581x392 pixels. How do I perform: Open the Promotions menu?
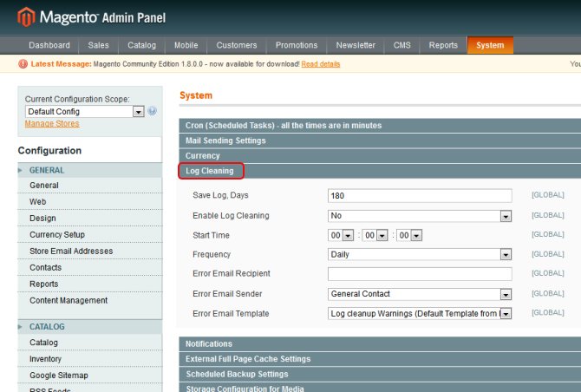click(297, 45)
